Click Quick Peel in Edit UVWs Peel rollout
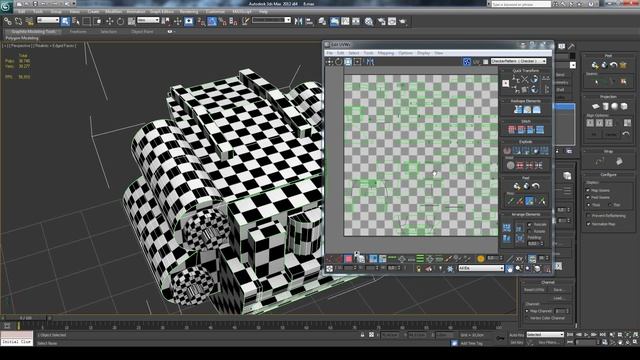Screen dimensions: 640x360 pos(517,186)
